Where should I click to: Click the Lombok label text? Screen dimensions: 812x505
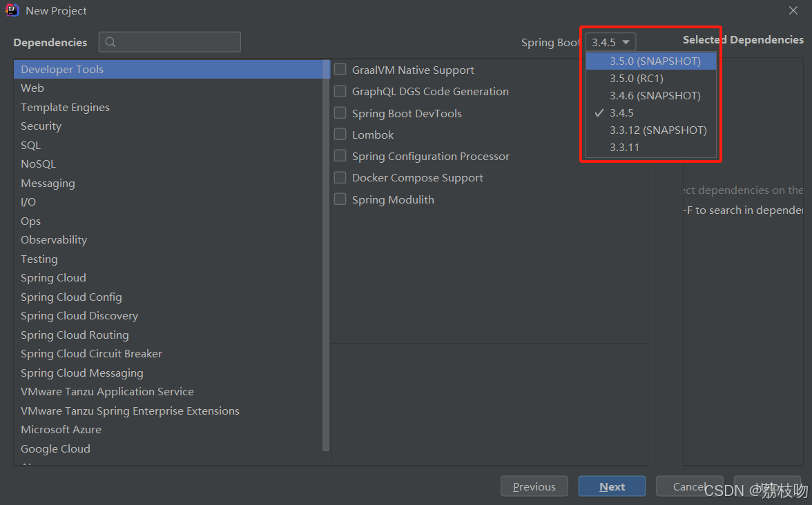click(x=373, y=135)
